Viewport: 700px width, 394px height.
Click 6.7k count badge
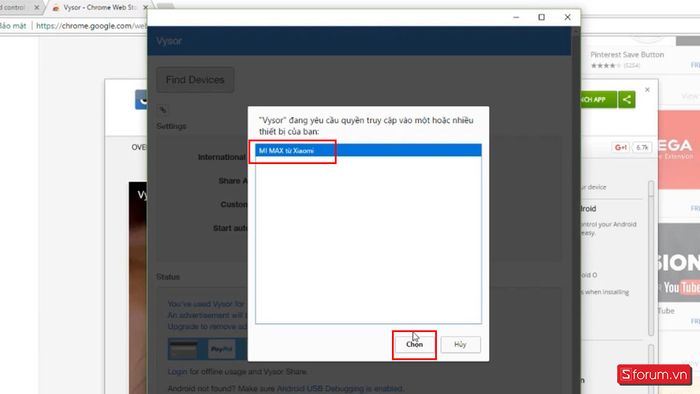point(642,147)
